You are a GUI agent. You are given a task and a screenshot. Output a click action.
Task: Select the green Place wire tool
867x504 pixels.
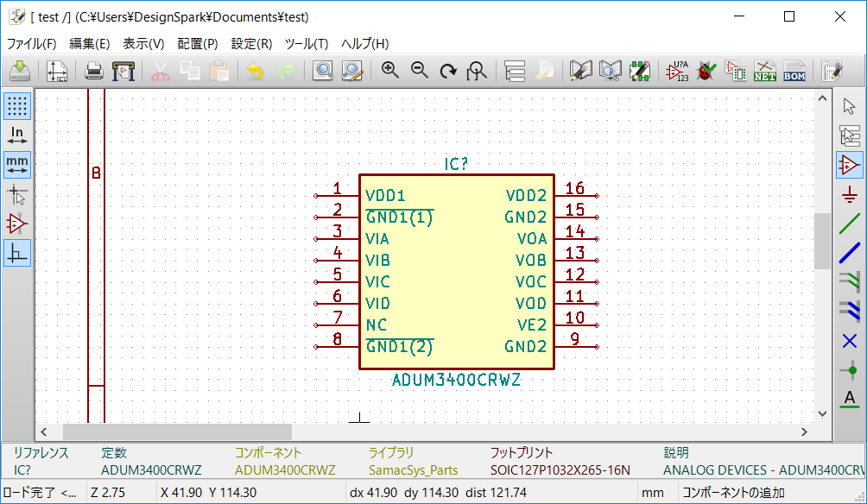click(850, 224)
